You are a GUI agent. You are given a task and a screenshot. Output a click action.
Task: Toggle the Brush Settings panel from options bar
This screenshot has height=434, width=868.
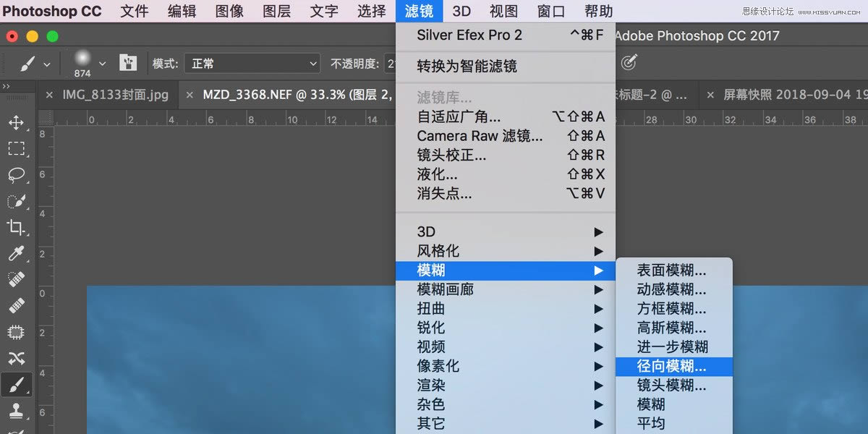[x=128, y=63]
